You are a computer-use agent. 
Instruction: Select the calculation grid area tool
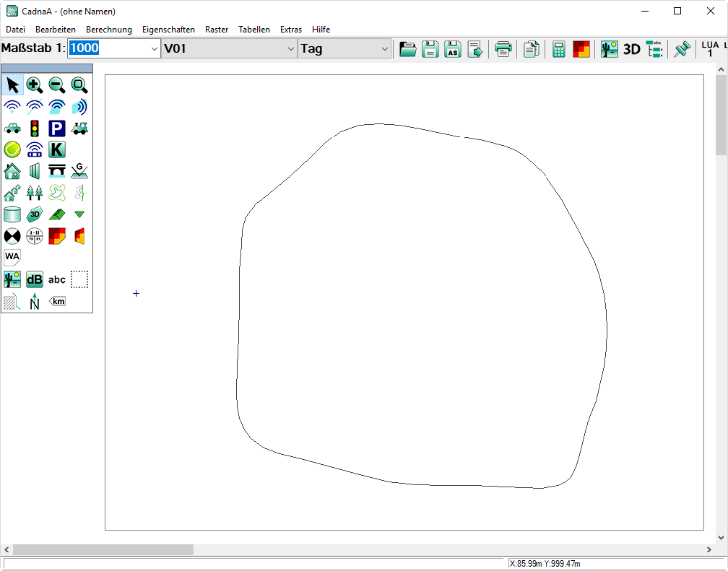pyautogui.click(x=57, y=236)
